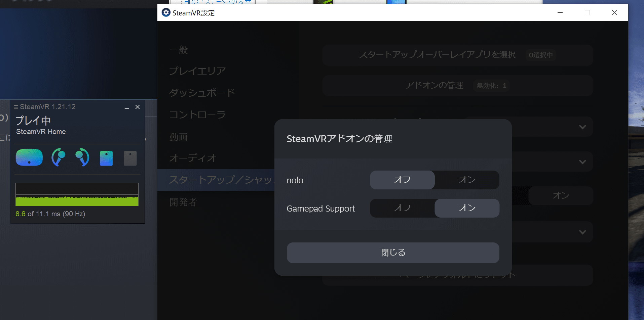This screenshot has height=320, width=644.
Task: Close the SteamVR status window
Action: point(138,107)
